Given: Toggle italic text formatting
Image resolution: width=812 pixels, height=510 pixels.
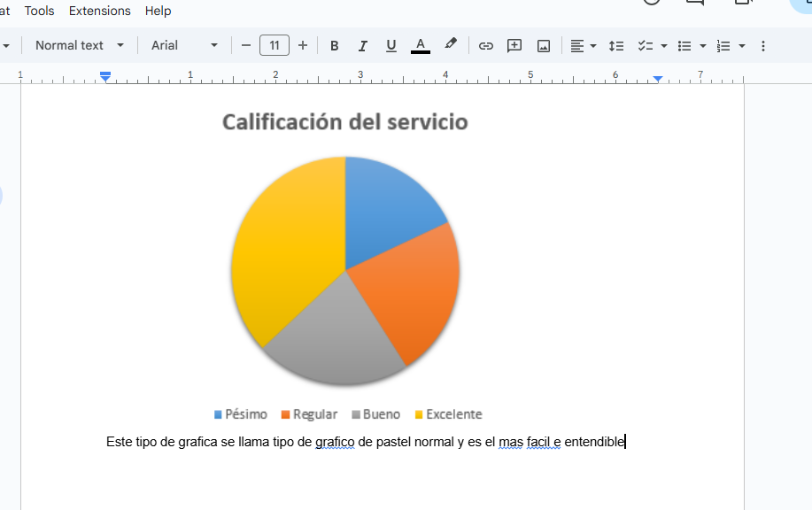Looking at the screenshot, I should (x=362, y=46).
